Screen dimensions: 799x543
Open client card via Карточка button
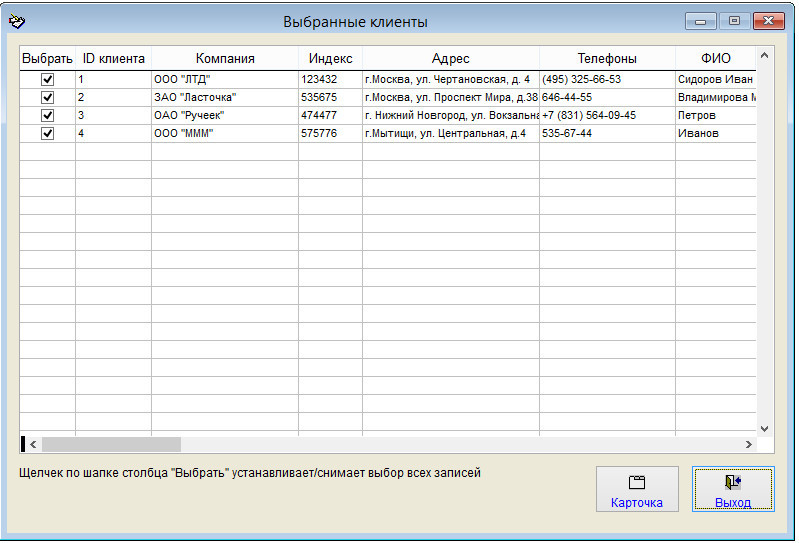coord(637,489)
